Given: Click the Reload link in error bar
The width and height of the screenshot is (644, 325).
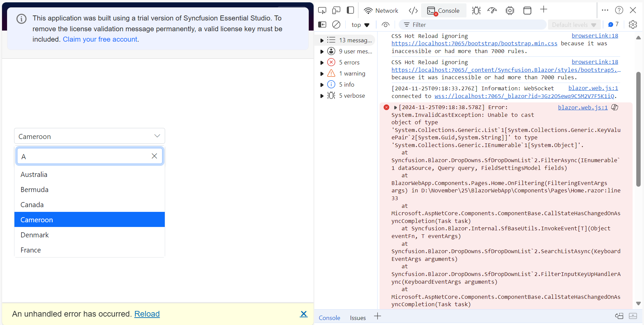Looking at the screenshot, I should coord(147,314).
